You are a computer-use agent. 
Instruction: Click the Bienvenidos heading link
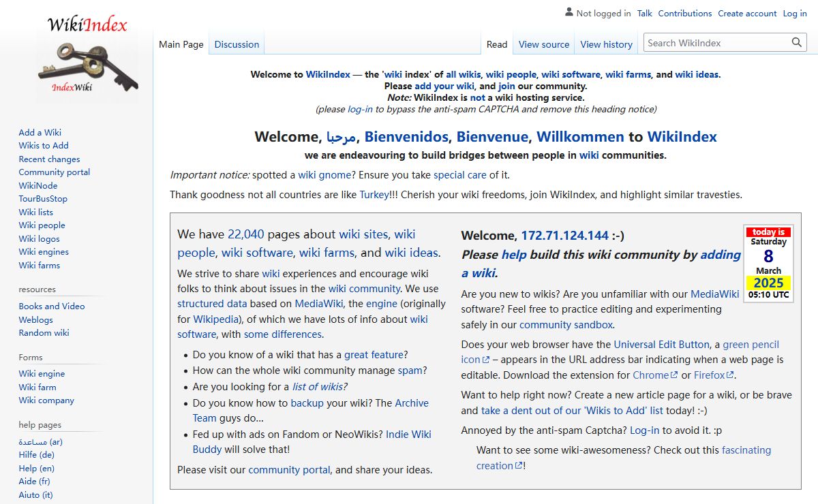tap(406, 136)
